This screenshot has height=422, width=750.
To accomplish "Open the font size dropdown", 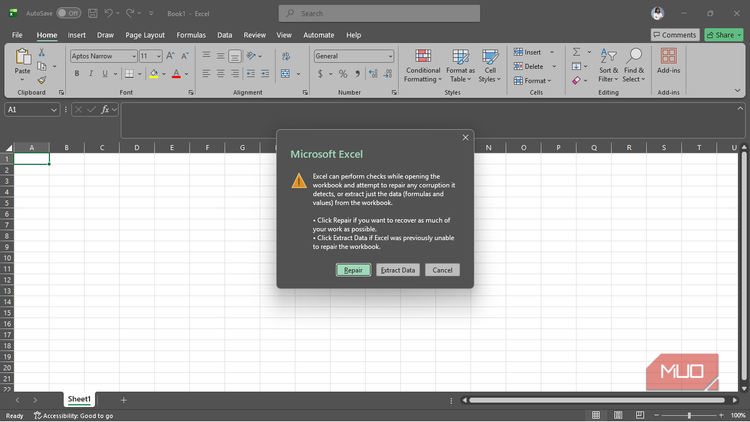I will click(159, 56).
